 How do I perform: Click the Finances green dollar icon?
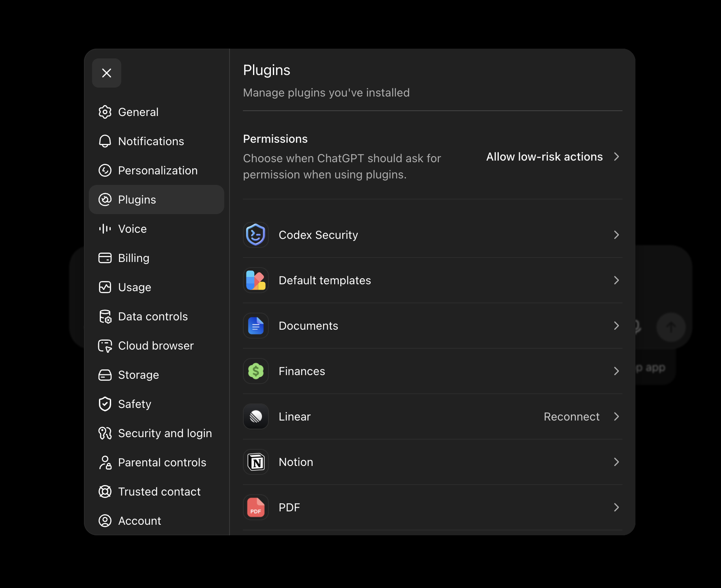[x=256, y=371]
